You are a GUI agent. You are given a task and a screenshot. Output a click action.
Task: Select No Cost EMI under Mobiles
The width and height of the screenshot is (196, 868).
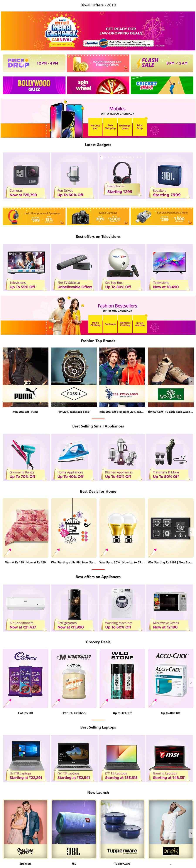(x=95, y=127)
